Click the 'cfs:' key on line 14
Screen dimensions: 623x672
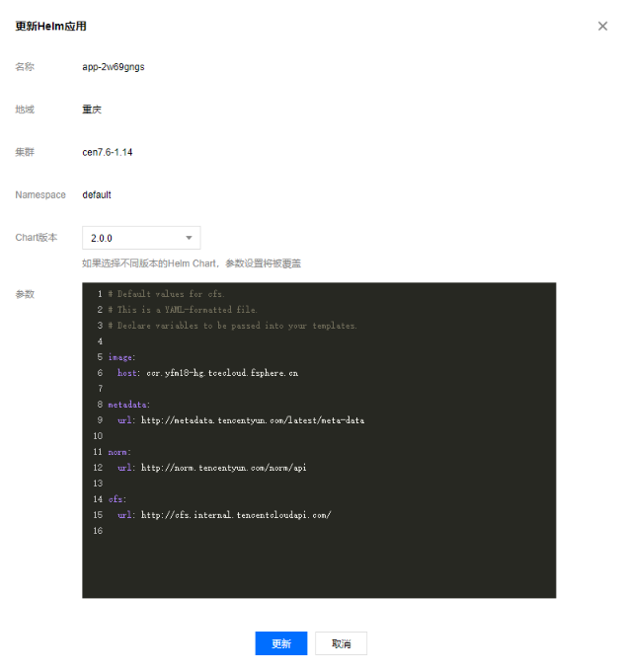(117, 499)
